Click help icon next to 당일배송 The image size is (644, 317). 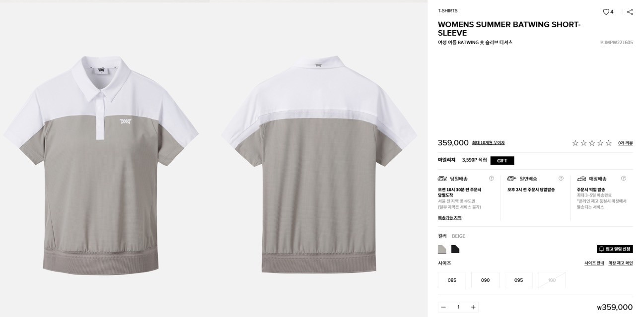click(491, 179)
